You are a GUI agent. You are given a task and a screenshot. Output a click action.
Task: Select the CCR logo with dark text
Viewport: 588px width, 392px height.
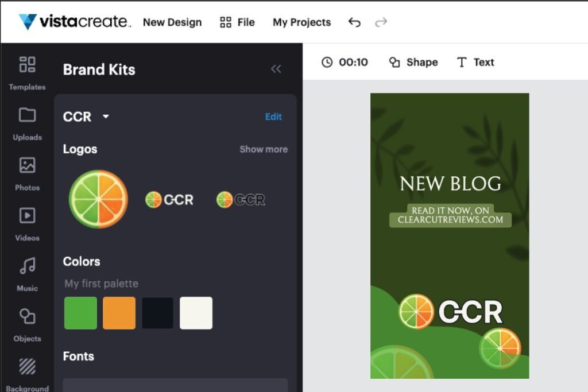tap(241, 199)
